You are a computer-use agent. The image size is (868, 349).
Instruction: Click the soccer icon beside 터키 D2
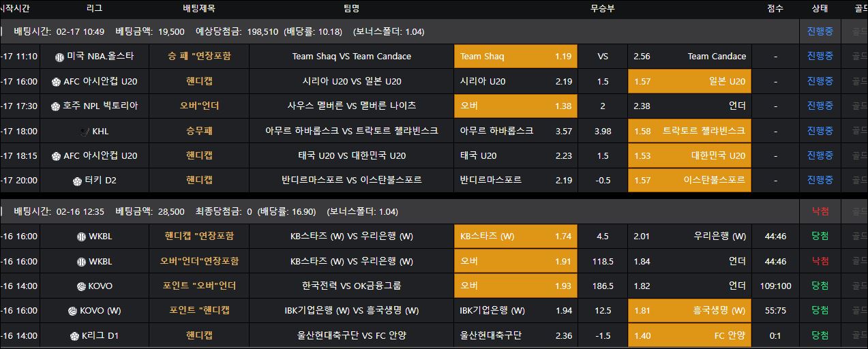[77, 181]
